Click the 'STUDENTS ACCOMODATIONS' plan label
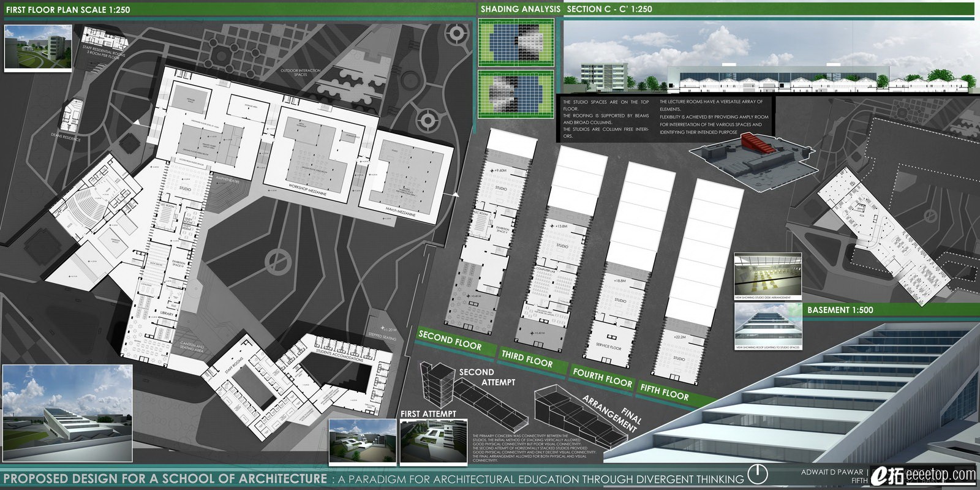Image resolution: width=980 pixels, height=490 pixels. [339, 355]
